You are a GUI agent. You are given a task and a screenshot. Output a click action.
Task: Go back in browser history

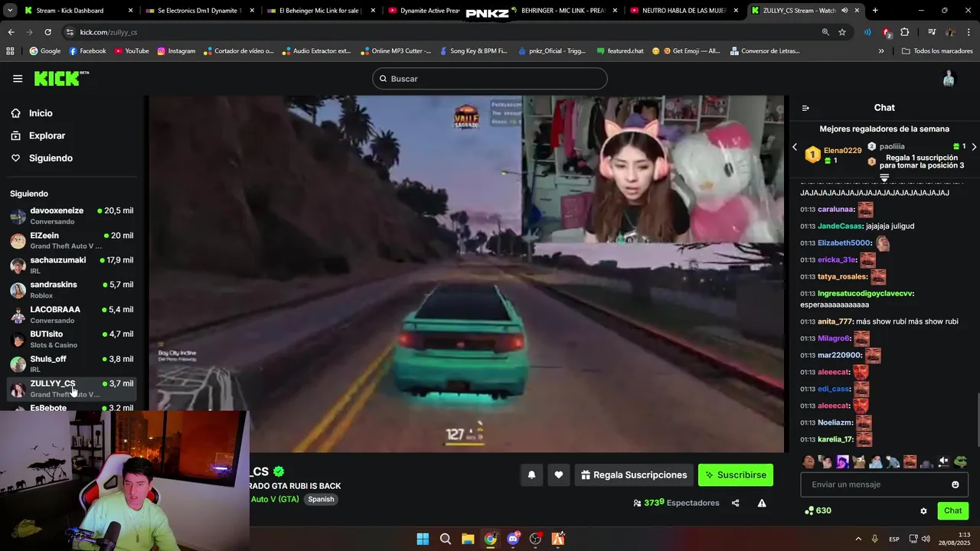tap(11, 32)
